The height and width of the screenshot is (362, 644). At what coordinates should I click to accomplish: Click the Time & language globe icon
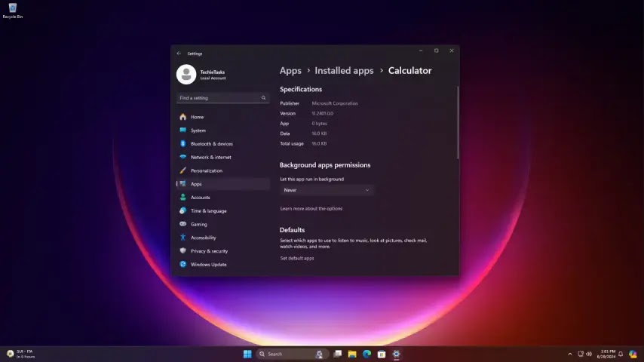pyautogui.click(x=182, y=211)
